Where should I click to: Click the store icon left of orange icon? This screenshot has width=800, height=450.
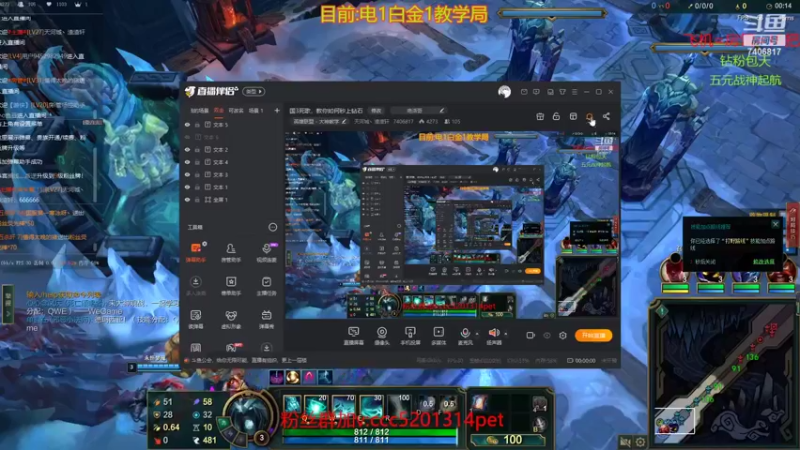(573, 116)
